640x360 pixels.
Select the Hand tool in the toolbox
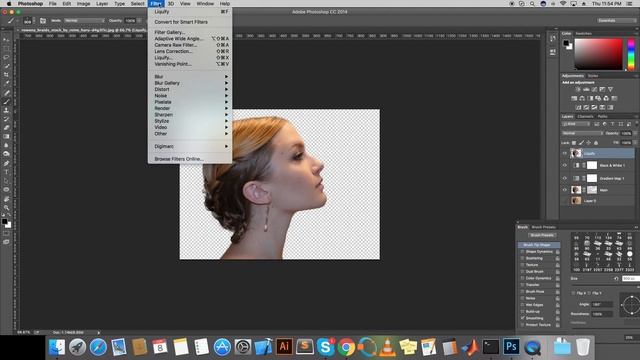click(6, 198)
